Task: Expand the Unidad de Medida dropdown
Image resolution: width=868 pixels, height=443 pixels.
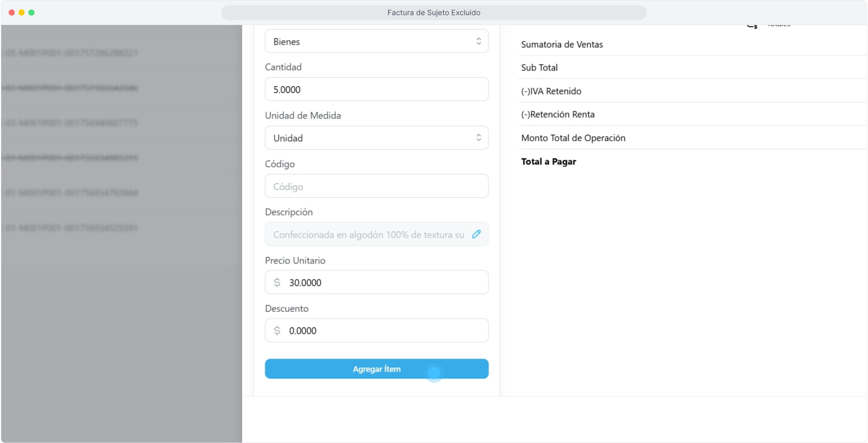Action: click(376, 138)
